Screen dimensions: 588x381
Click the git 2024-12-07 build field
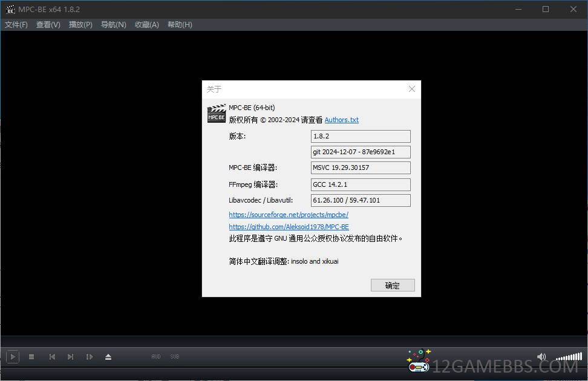(x=361, y=152)
